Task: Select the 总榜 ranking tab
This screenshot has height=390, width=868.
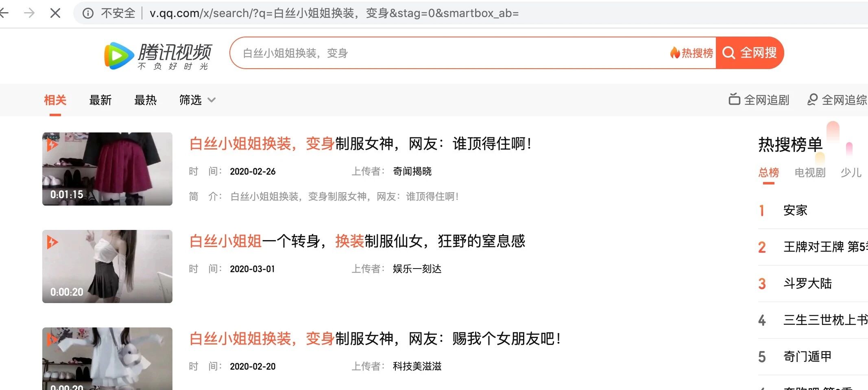Action: click(769, 173)
